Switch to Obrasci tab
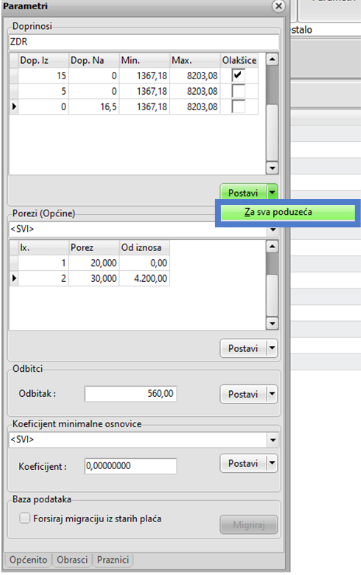361x575 pixels. pyautogui.click(x=72, y=560)
